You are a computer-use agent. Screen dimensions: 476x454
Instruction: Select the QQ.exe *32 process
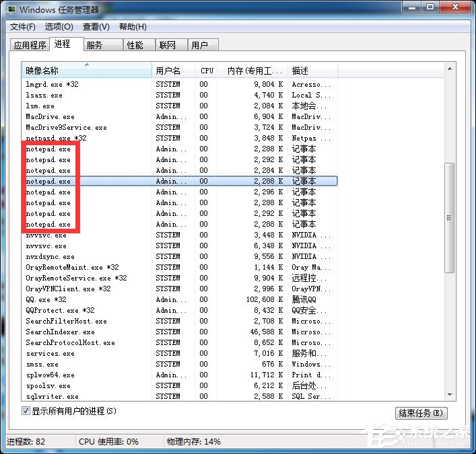click(180, 299)
